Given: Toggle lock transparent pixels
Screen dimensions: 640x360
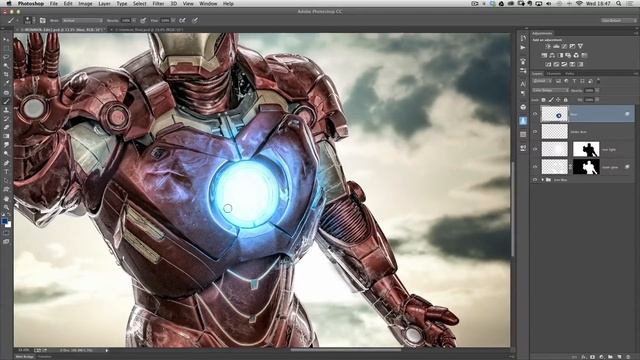Looking at the screenshot, I should pyautogui.click(x=544, y=100).
